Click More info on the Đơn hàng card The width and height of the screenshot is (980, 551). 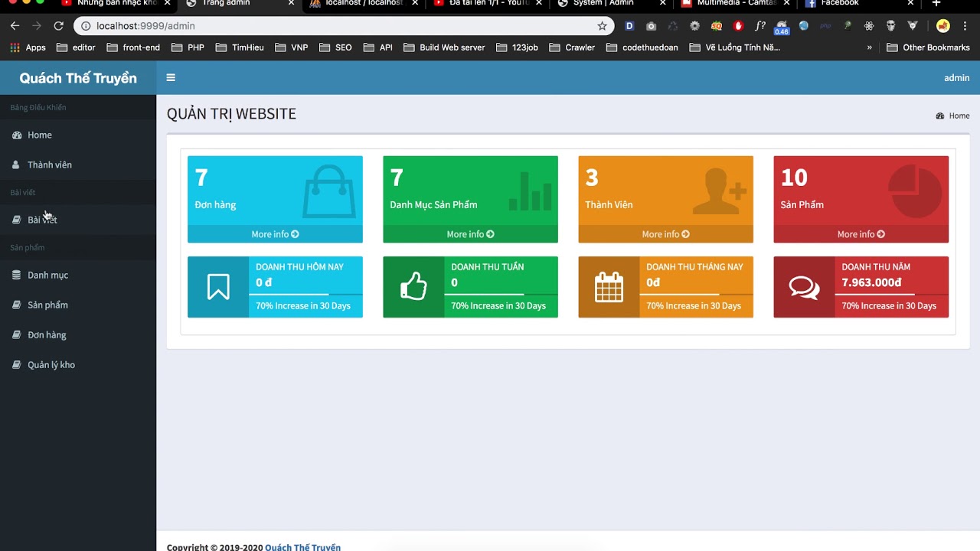click(x=275, y=234)
